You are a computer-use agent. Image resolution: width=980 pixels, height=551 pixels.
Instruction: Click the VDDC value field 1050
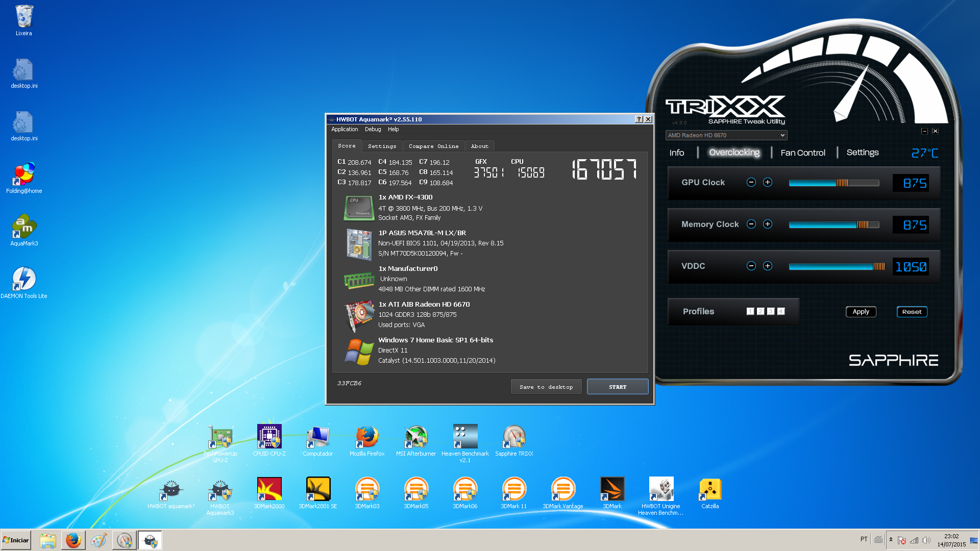[x=911, y=266]
